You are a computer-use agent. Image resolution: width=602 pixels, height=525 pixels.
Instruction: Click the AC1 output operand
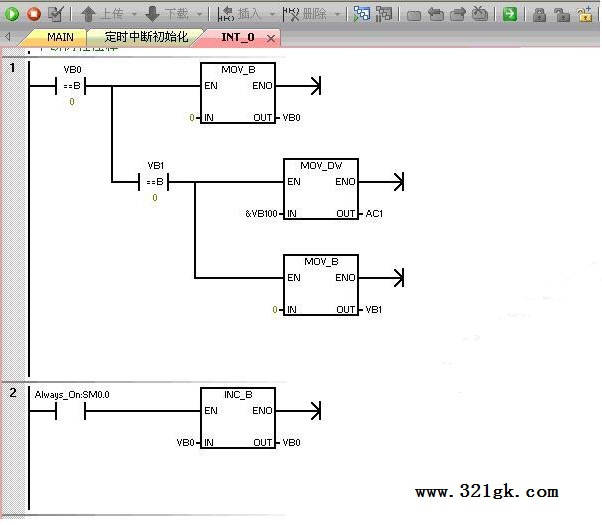tap(374, 214)
